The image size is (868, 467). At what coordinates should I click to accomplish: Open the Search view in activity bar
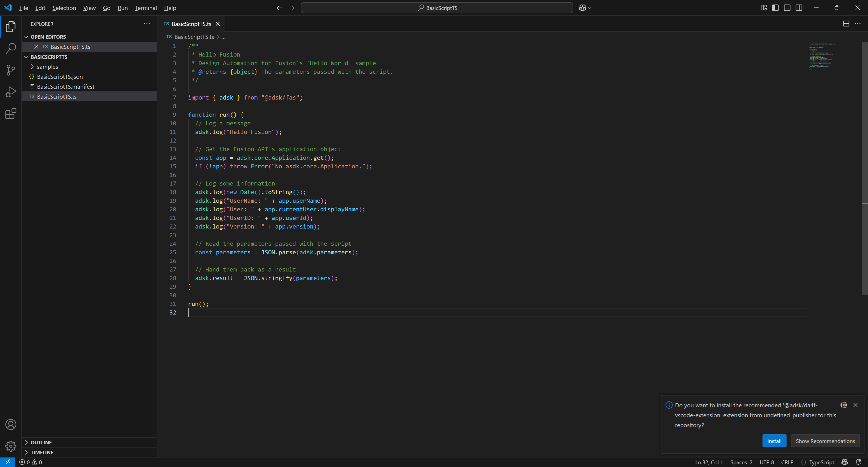tap(11, 48)
